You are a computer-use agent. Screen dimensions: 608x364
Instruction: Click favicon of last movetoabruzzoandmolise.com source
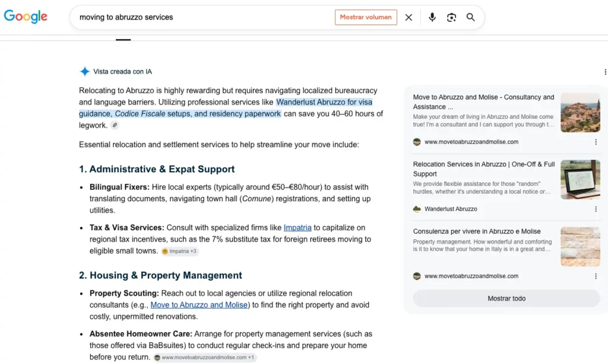coord(417,276)
